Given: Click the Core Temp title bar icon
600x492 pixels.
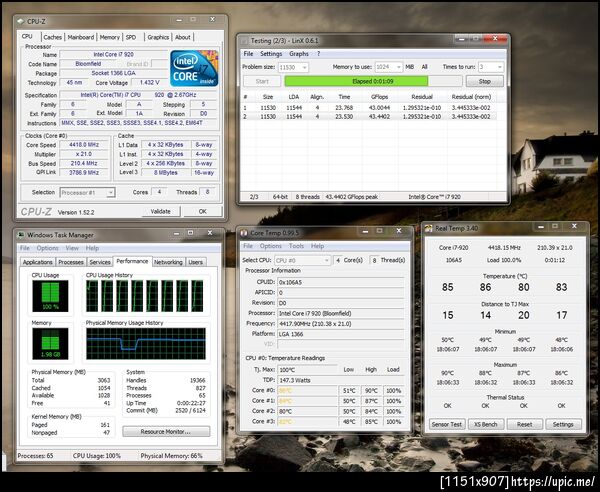Looking at the screenshot, I should (x=244, y=233).
